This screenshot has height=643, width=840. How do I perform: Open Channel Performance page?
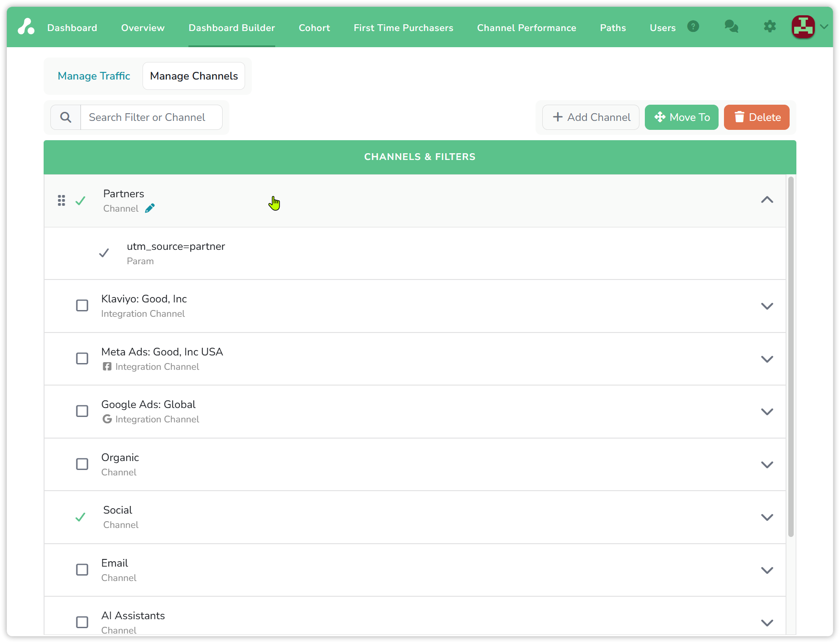[527, 28]
